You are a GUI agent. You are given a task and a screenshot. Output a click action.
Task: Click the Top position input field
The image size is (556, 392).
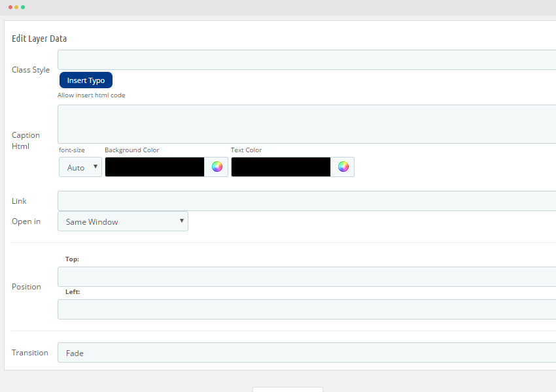[307, 276]
